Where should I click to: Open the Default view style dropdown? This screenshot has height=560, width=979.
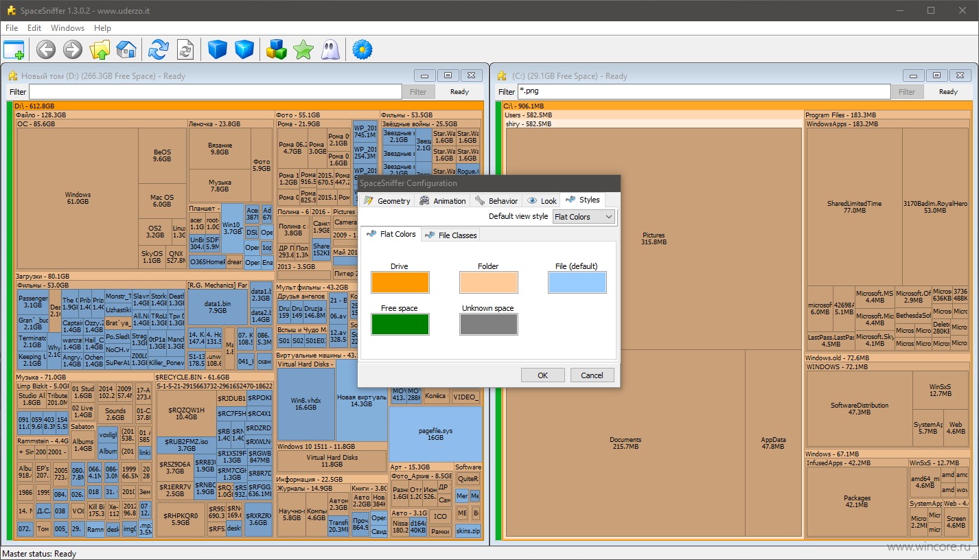coord(584,217)
